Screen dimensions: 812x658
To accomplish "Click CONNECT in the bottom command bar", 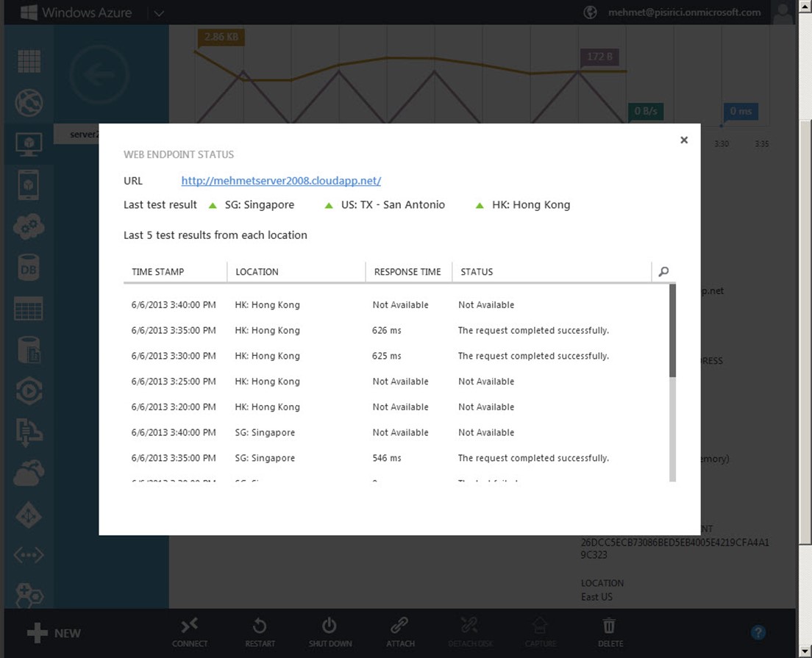I will pos(190,632).
